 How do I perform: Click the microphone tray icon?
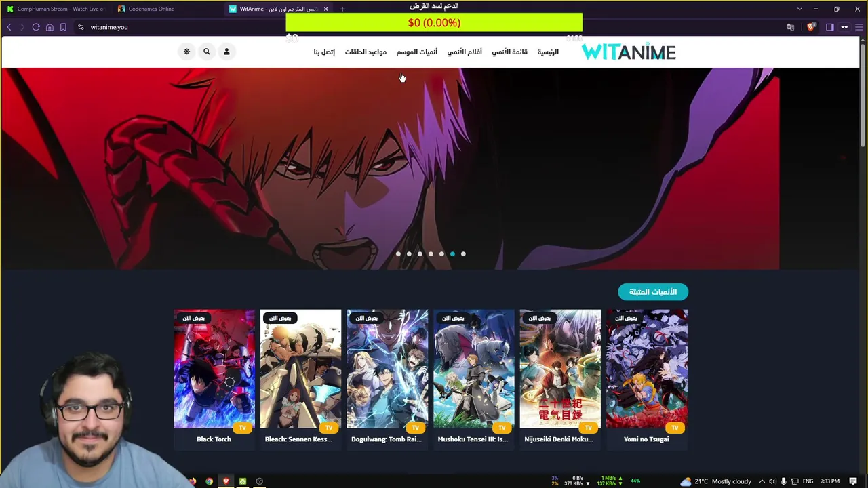(x=783, y=481)
